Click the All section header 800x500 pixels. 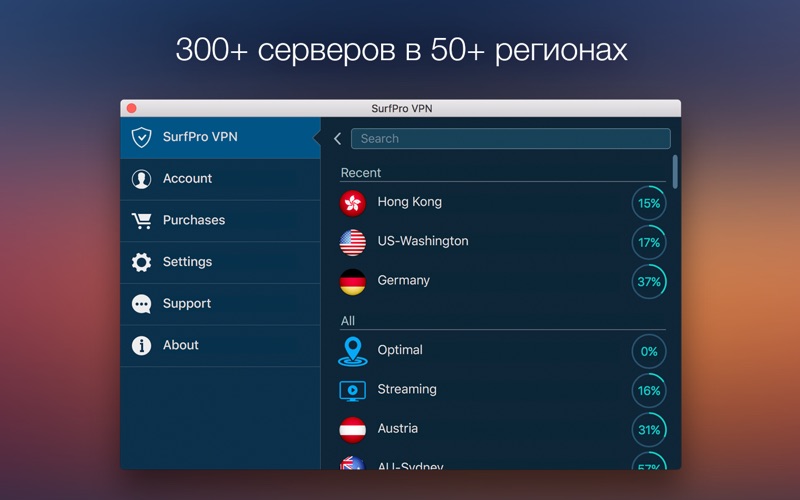tap(347, 321)
